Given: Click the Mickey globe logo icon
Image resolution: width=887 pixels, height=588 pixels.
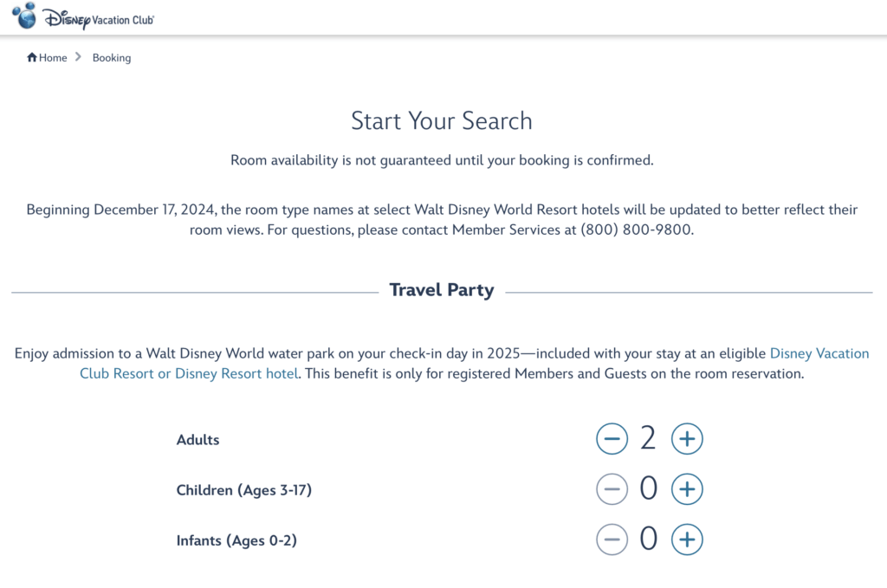Looking at the screenshot, I should click(24, 15).
